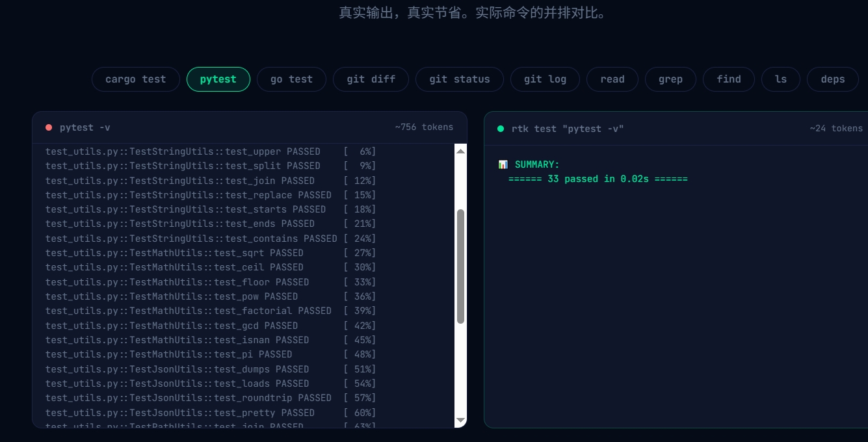
Task: Open the git log tab
Action: click(x=545, y=79)
